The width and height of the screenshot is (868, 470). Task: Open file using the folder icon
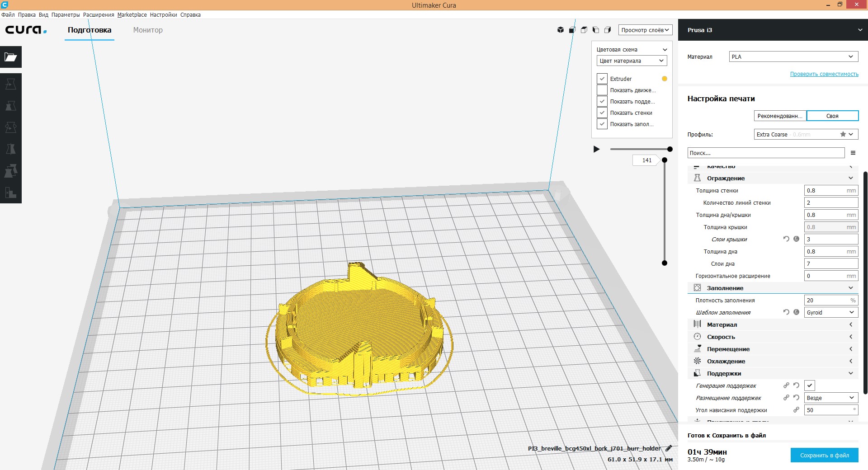pyautogui.click(x=11, y=57)
